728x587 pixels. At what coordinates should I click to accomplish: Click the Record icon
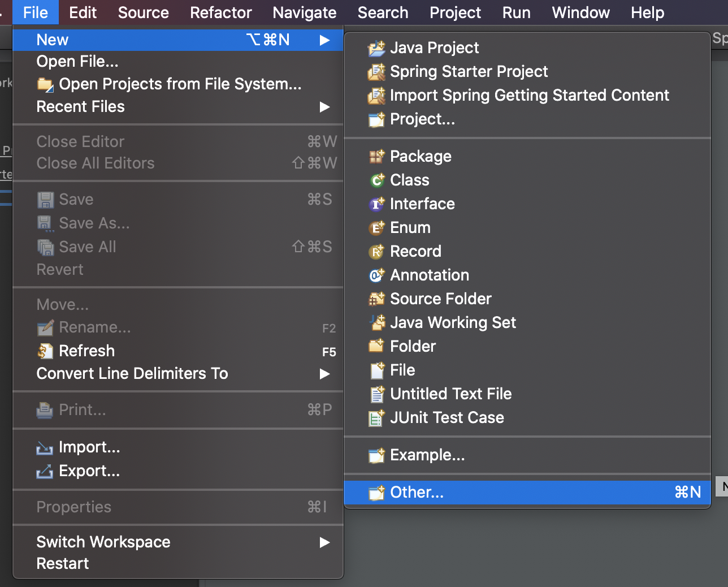tap(376, 252)
